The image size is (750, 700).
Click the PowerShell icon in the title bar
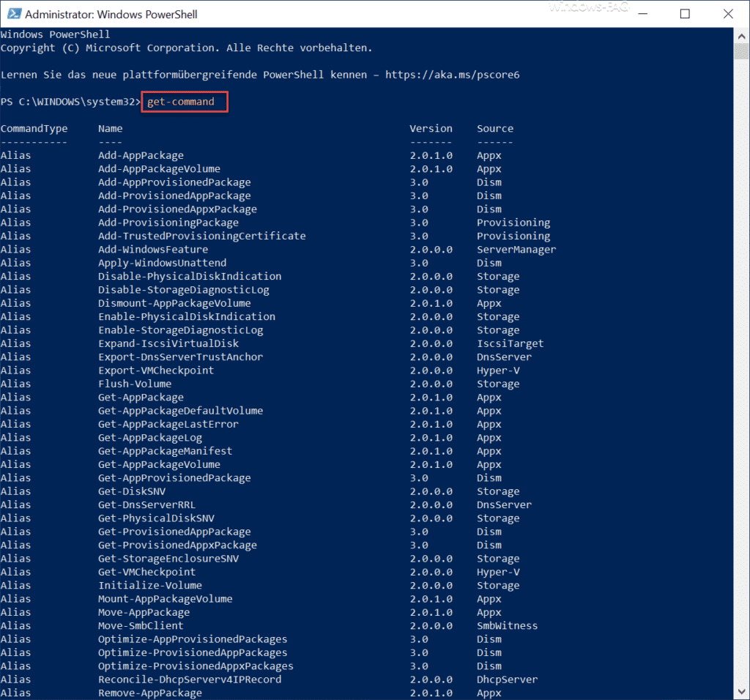point(14,14)
